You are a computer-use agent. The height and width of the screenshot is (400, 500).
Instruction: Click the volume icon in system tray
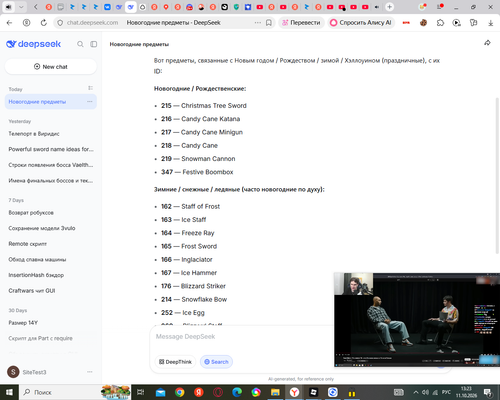point(425,392)
